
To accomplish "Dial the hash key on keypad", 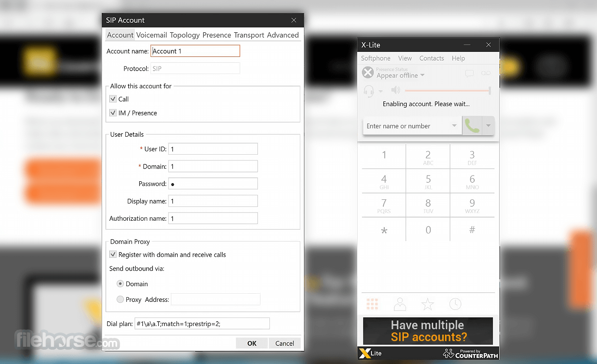I will [472, 230].
